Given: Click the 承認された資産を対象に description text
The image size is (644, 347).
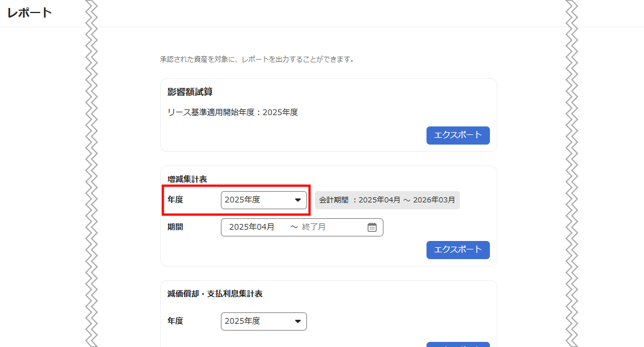Looking at the screenshot, I should click(257, 59).
